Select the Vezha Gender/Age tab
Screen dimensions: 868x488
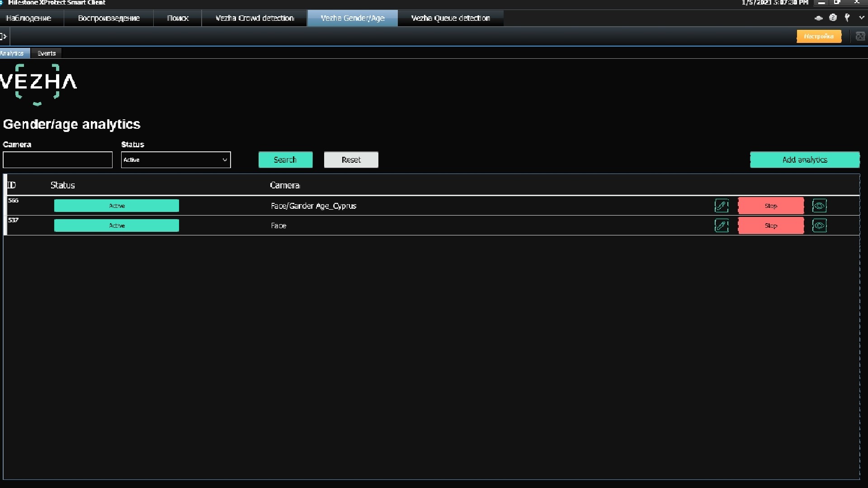(353, 18)
